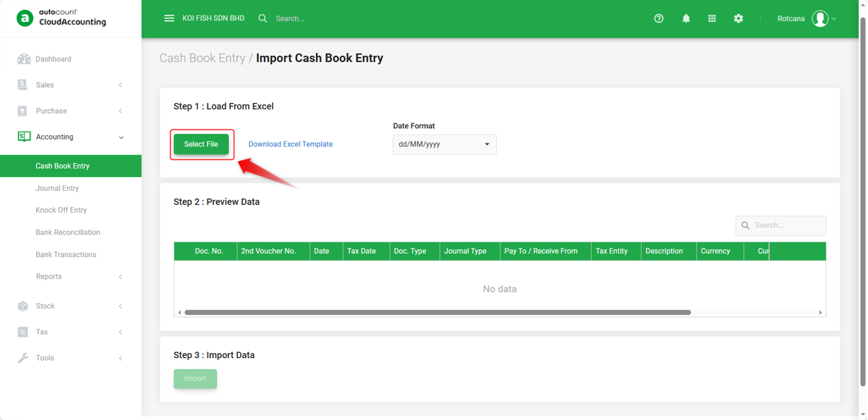Open Journal Entry menu item
This screenshot has width=868, height=420.
click(x=57, y=188)
